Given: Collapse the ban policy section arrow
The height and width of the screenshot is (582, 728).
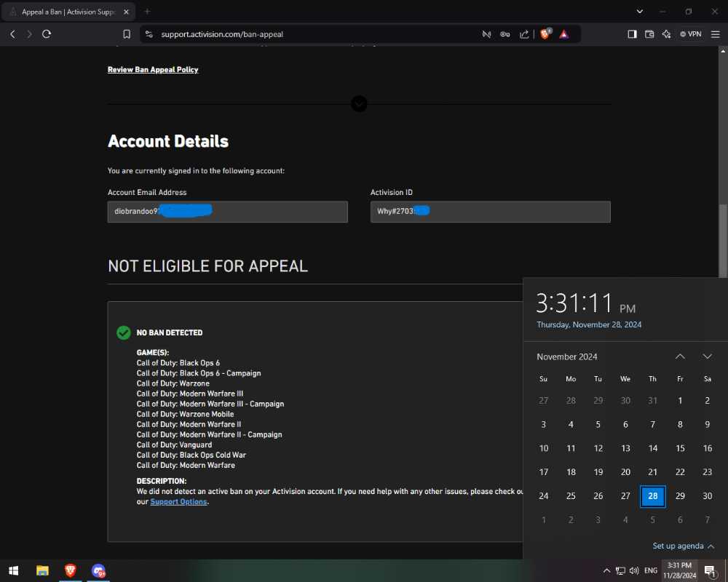Looking at the screenshot, I should tap(359, 103).
